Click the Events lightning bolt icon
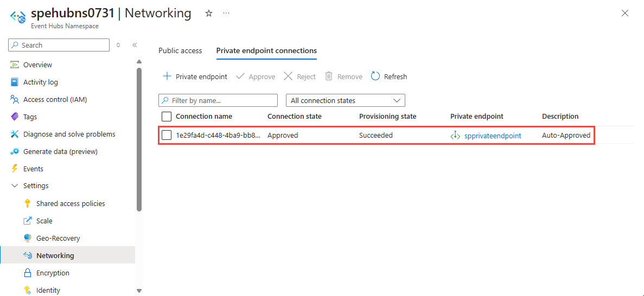The height and width of the screenshot is (296, 644). [x=15, y=169]
